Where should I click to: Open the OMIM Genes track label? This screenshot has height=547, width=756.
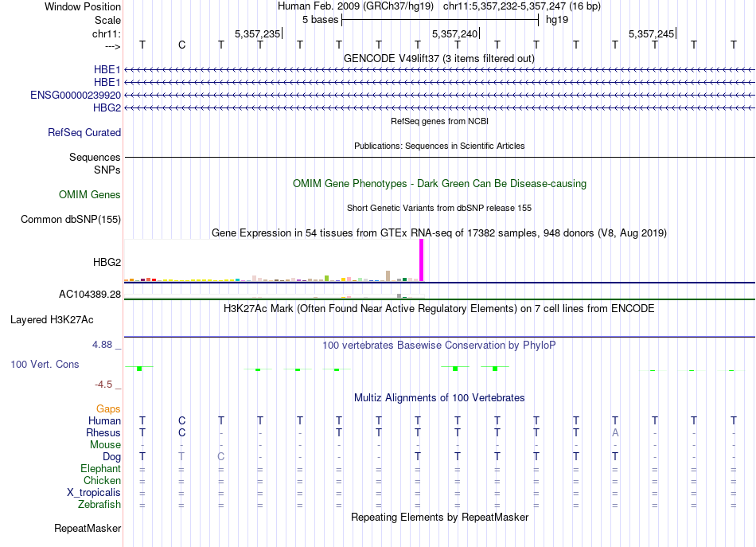pos(90,195)
